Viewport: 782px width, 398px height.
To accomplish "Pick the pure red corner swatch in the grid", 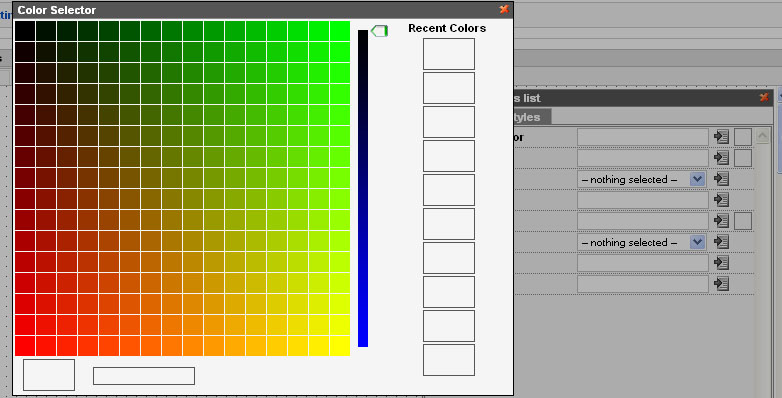I will click(25, 346).
